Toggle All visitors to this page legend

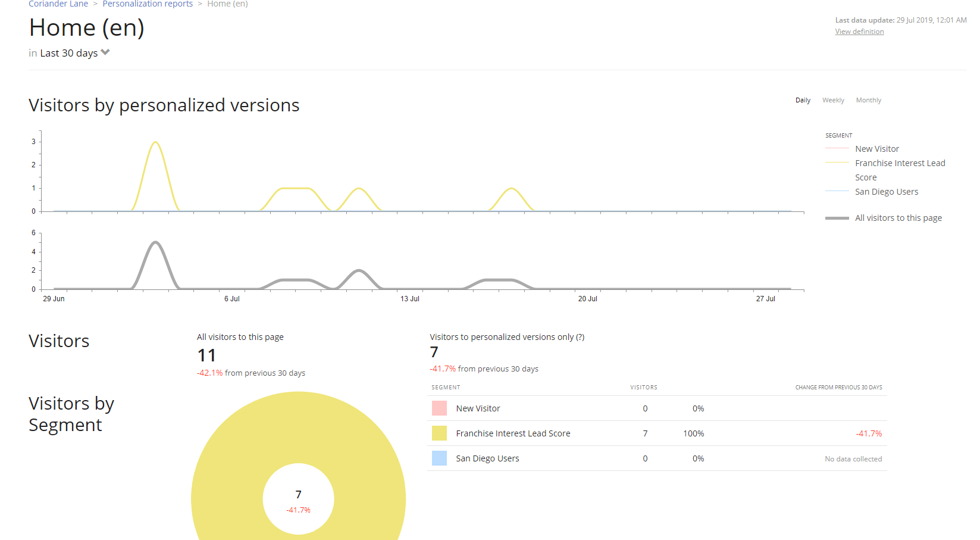point(898,218)
